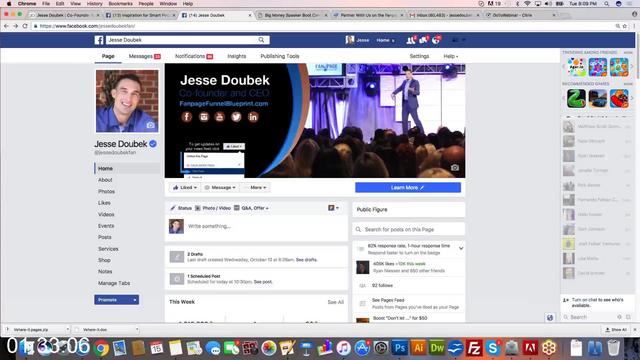Image resolution: width=640 pixels, height=360 pixels.
Task: Open the Help dropdown in the page menu
Action: pos(451,56)
